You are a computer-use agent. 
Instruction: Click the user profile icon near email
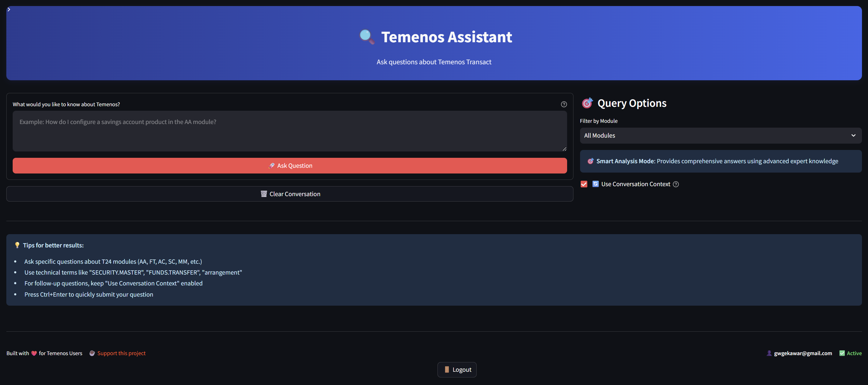[x=769, y=353]
